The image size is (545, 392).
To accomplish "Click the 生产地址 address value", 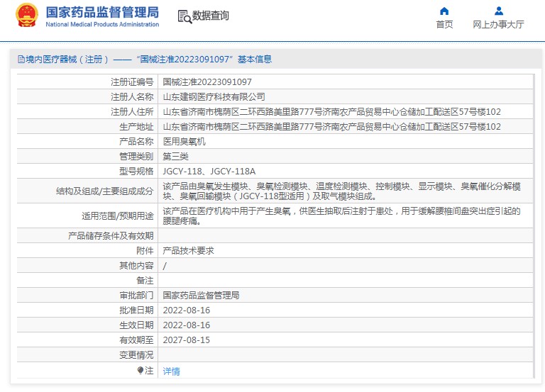I will point(331,127).
